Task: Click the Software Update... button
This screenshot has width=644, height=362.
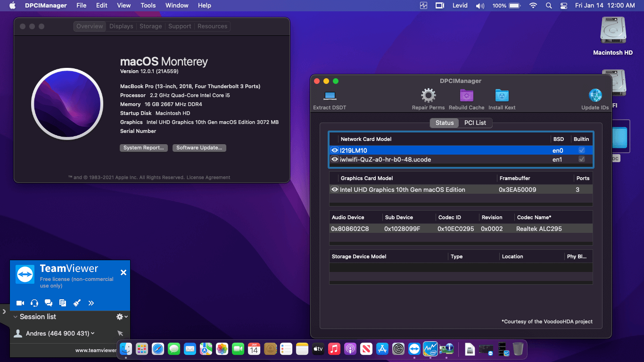Action: [x=199, y=148]
